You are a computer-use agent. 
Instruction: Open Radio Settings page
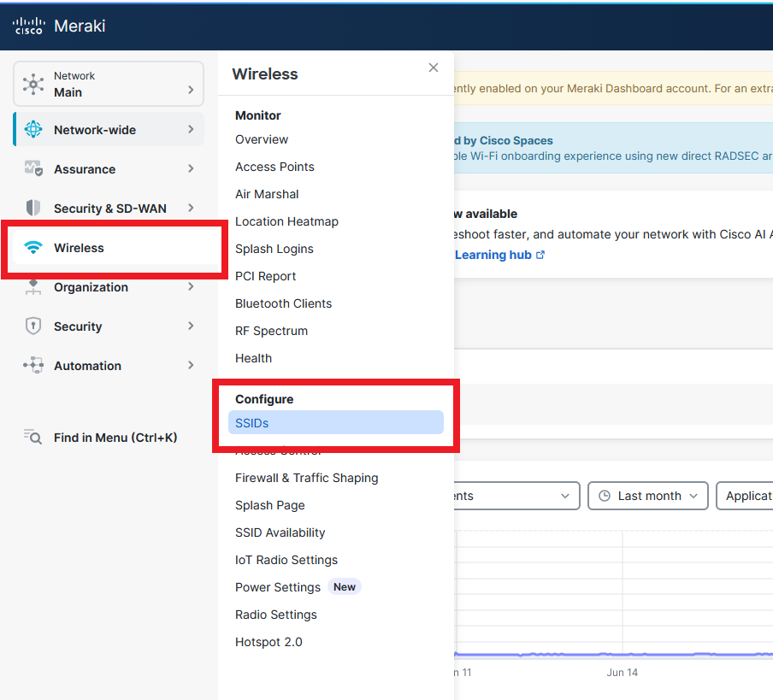coord(276,615)
